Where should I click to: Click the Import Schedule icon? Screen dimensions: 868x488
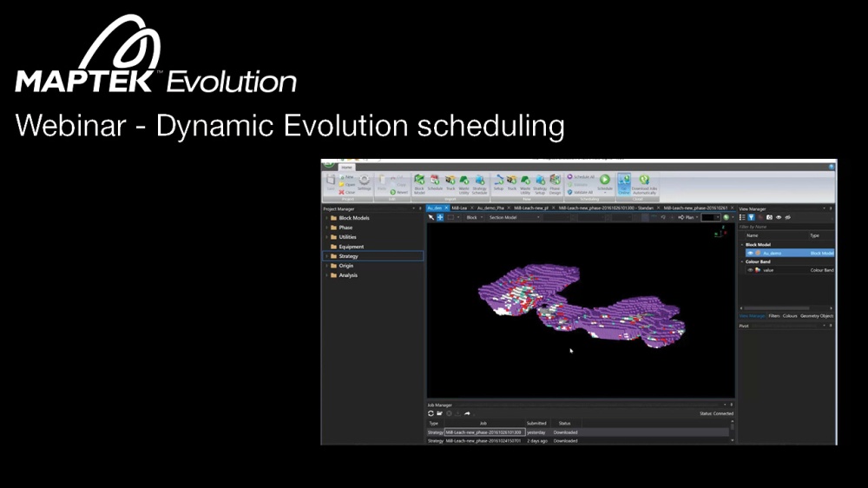click(435, 183)
